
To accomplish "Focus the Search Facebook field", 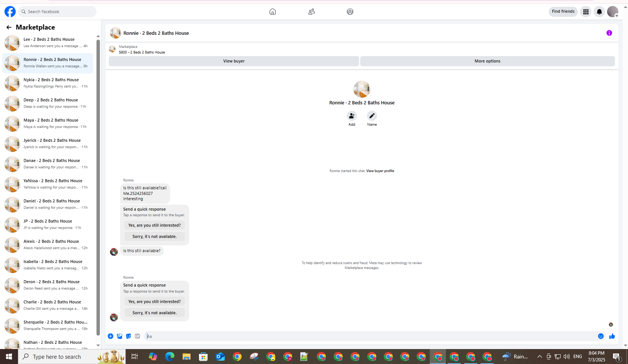I will [57, 12].
